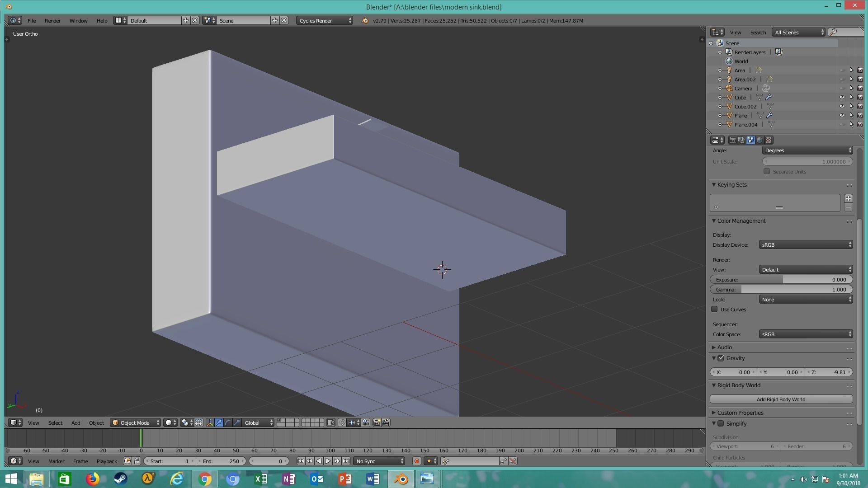
Task: Click the 3D manipulator toggle icon
Action: [x=210, y=422]
